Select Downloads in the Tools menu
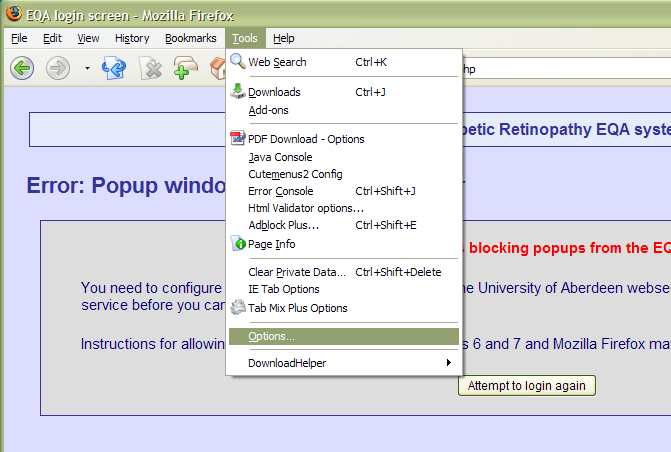 [x=344, y=92]
